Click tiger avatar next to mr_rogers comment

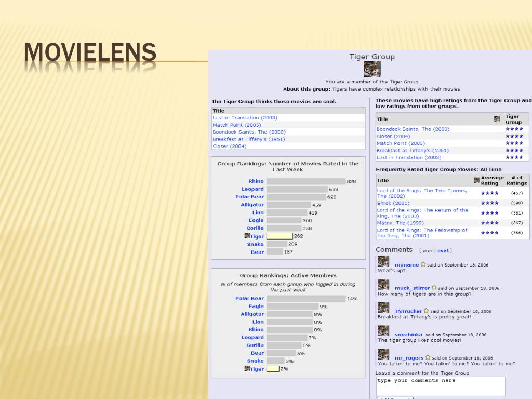383,354
